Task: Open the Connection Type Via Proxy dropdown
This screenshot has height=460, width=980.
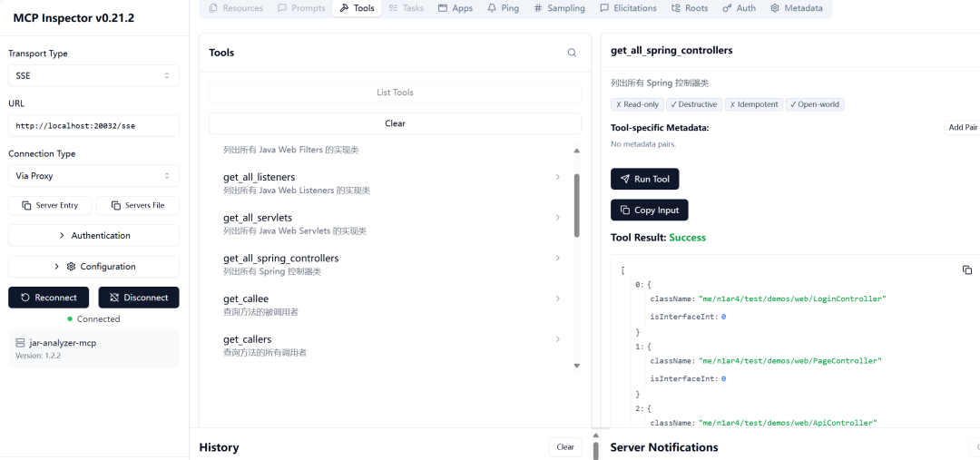Action: coord(93,176)
